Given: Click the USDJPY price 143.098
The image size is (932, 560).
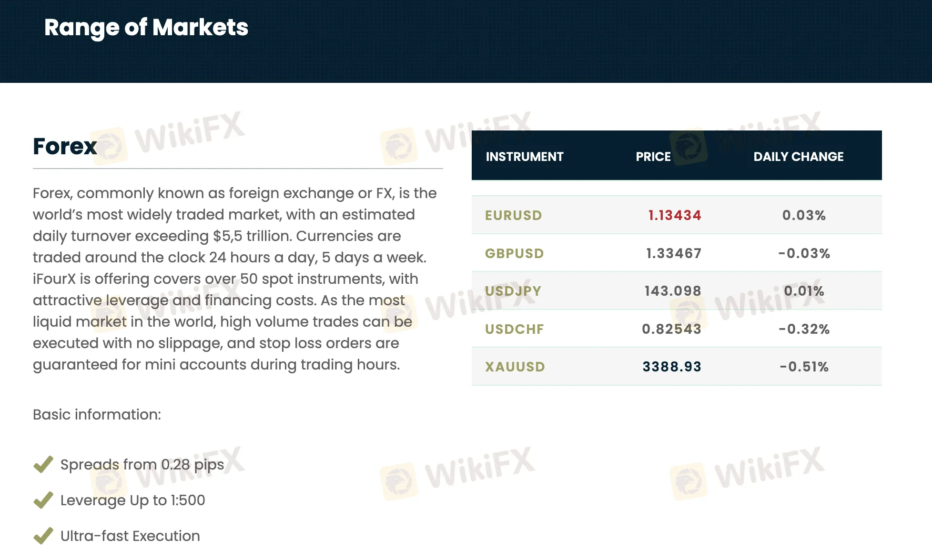Looking at the screenshot, I should [x=673, y=291].
